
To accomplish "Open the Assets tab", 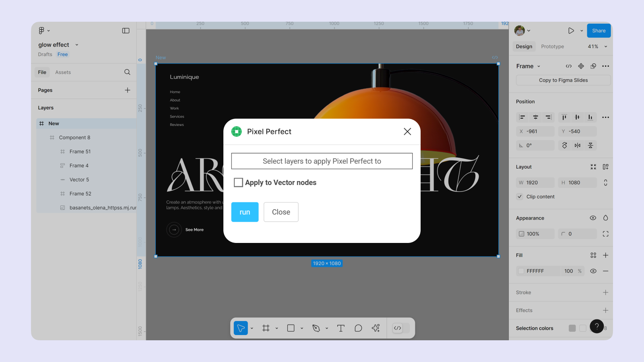I will [63, 72].
